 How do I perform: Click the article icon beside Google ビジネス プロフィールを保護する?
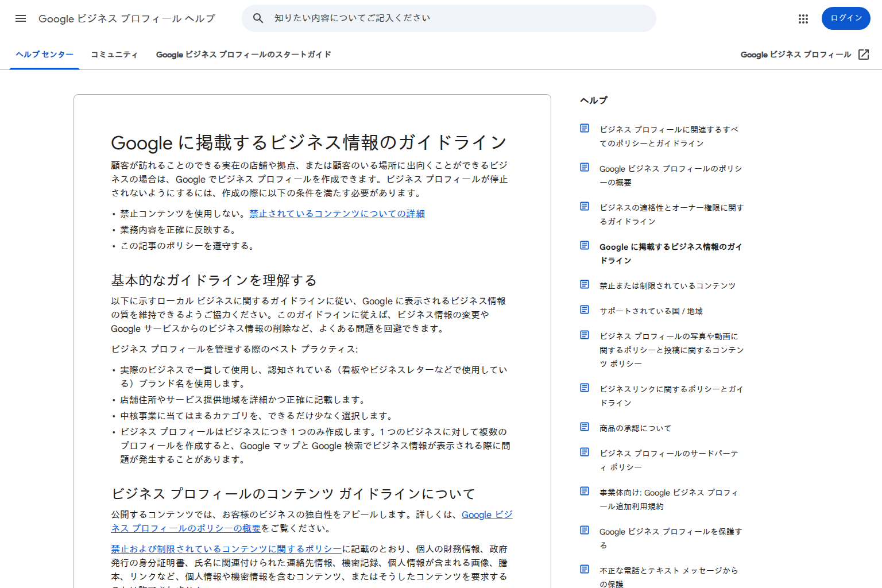coord(585,530)
